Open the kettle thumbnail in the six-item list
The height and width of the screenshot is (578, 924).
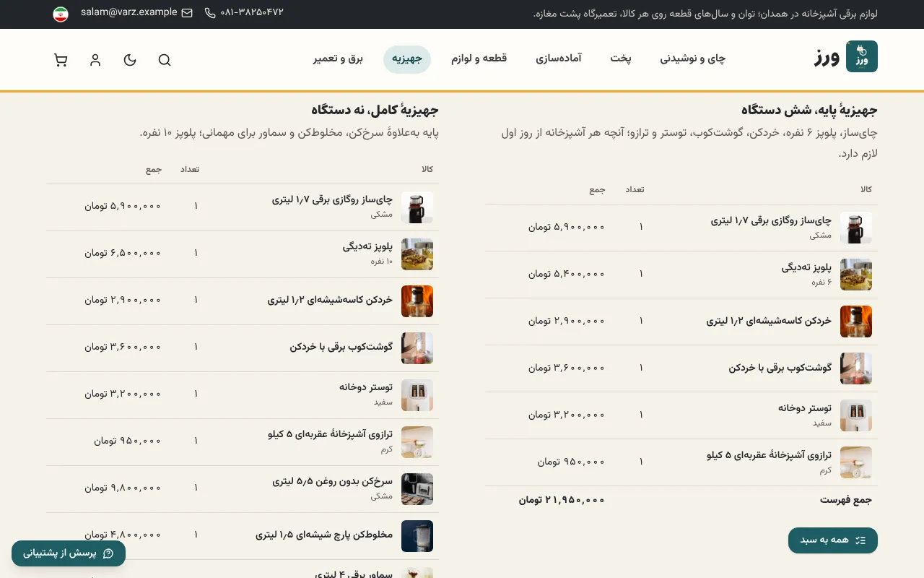click(856, 228)
